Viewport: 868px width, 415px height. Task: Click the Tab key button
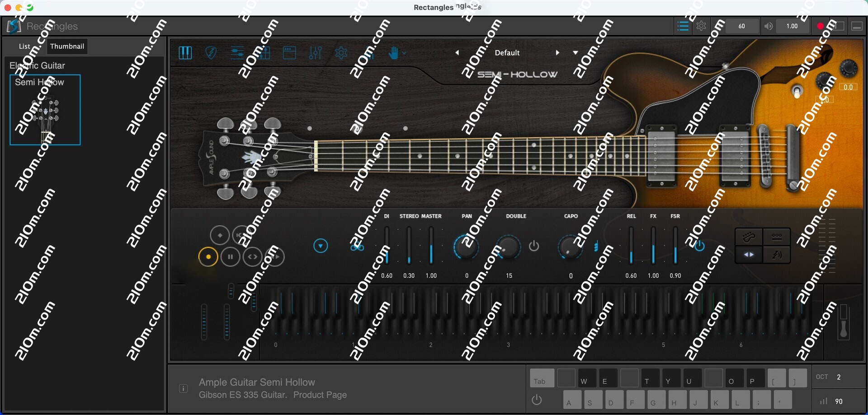542,378
